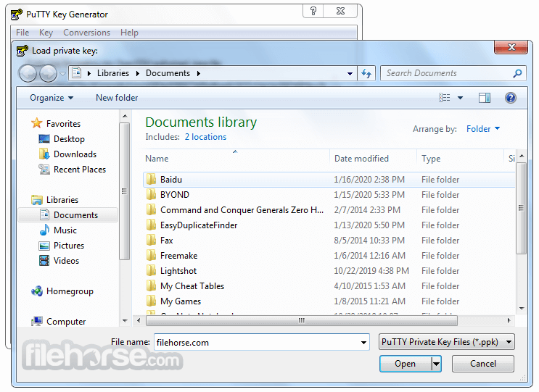Click the horizontal scrollbar thumb in file list
The image size is (539, 392).
tap(302, 320)
